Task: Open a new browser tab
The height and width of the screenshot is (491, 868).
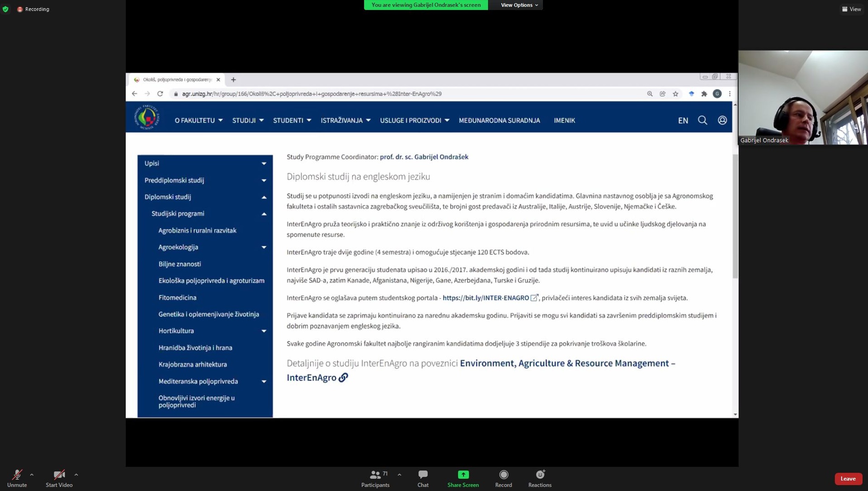Action: pos(233,80)
